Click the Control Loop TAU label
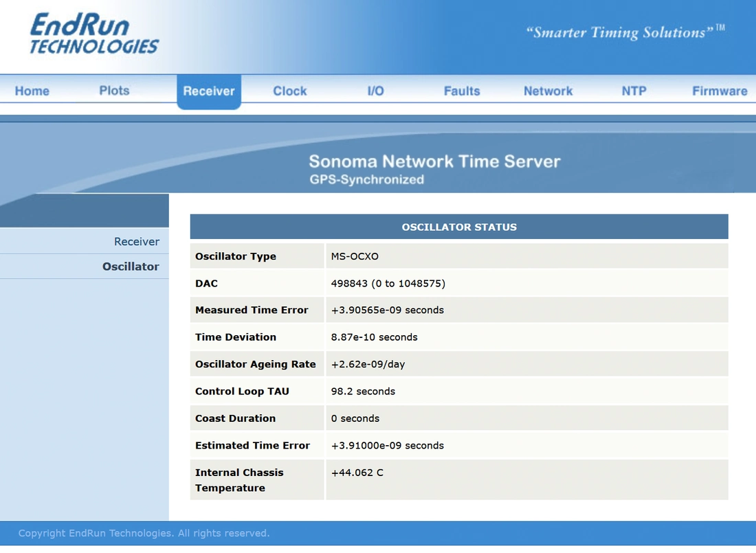756x553 pixels. pyautogui.click(x=241, y=391)
